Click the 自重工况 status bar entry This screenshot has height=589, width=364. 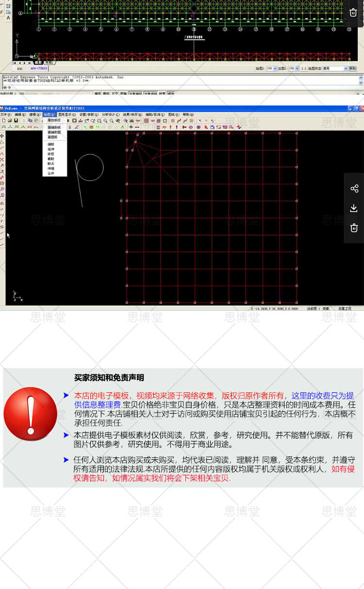point(345,309)
